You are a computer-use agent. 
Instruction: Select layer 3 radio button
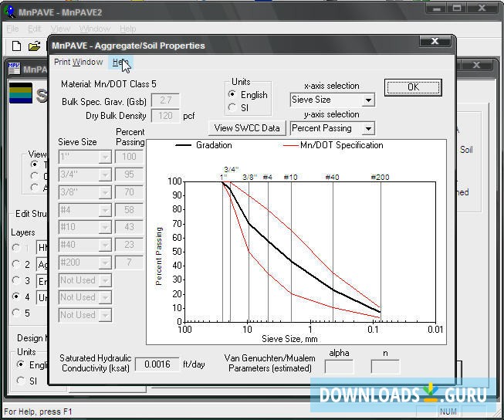(15, 280)
